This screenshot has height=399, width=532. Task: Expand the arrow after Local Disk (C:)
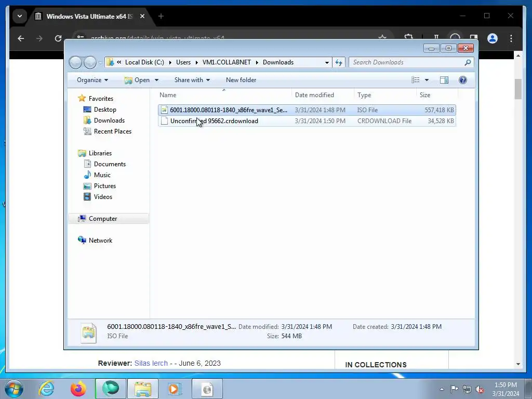click(170, 62)
